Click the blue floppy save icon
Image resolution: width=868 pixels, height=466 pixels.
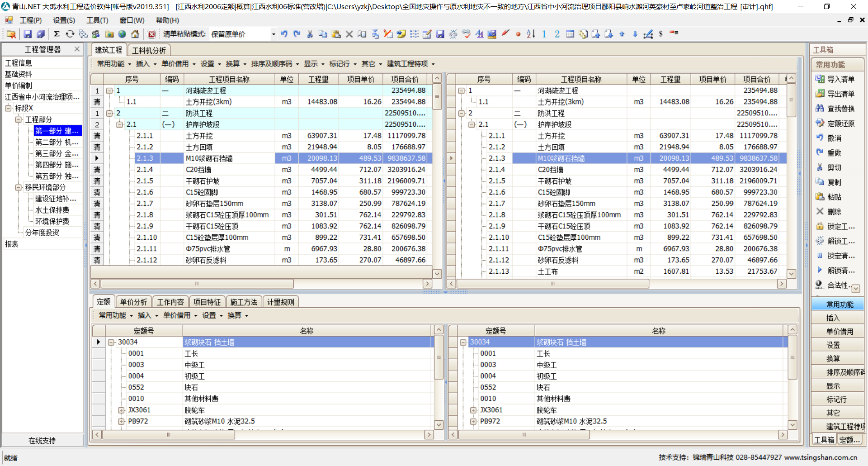[x=28, y=34]
